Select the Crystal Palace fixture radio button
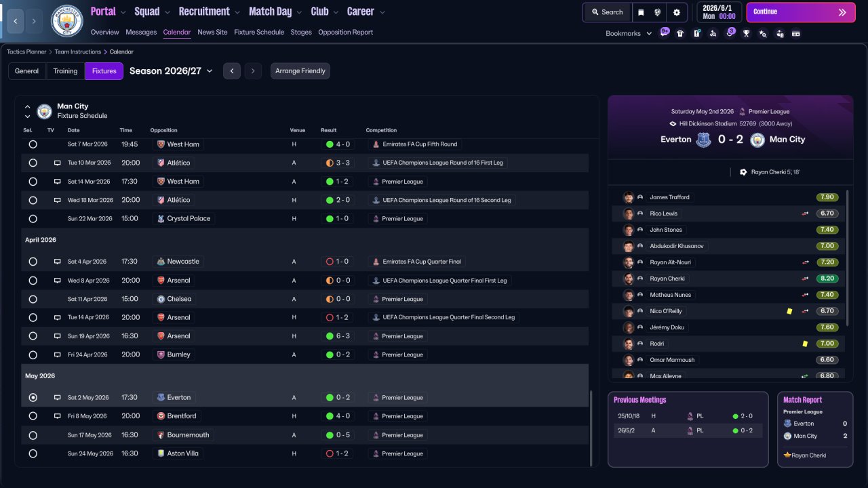This screenshot has width=868, height=488. (x=33, y=219)
